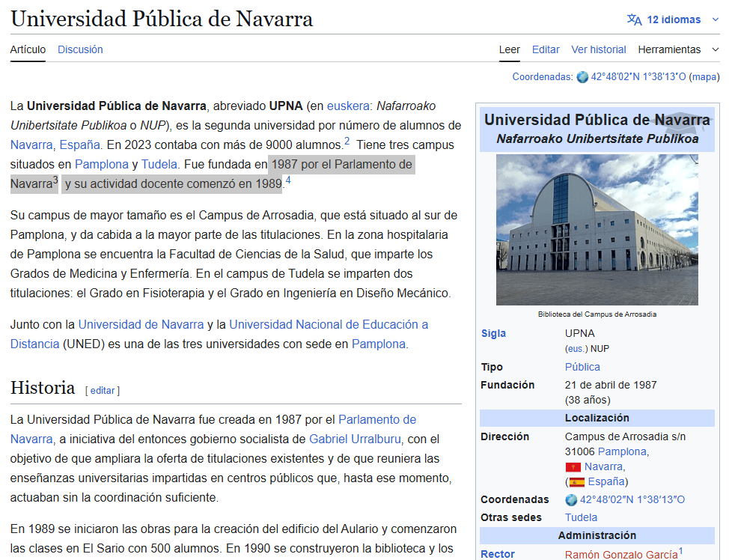The width and height of the screenshot is (729, 560).
Task: Click the Localización infobox header
Action: pos(597,419)
